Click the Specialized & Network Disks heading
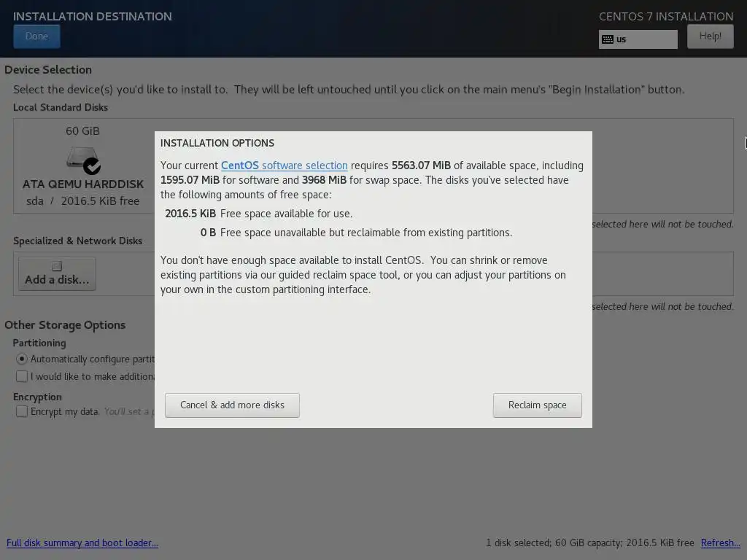Screen dimensions: 747x560 click(x=77, y=241)
